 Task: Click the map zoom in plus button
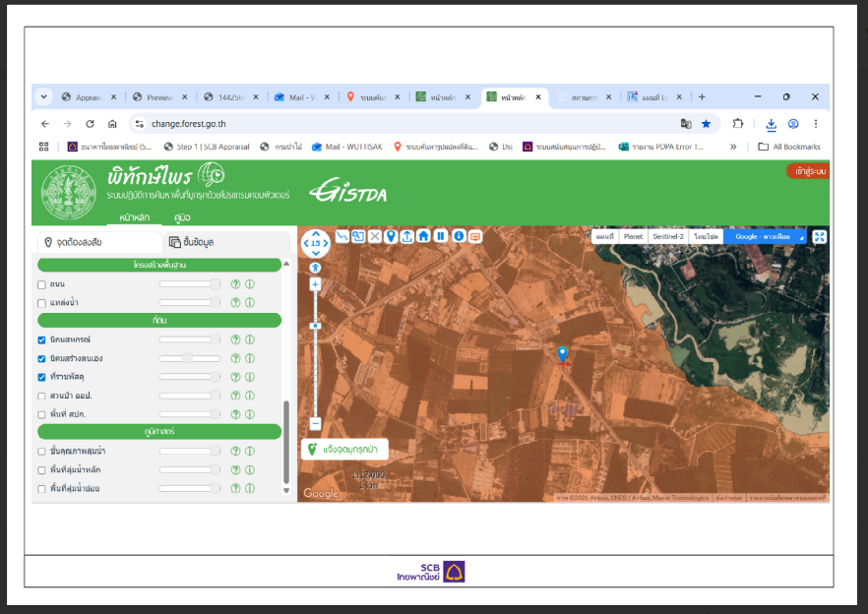coord(315,284)
